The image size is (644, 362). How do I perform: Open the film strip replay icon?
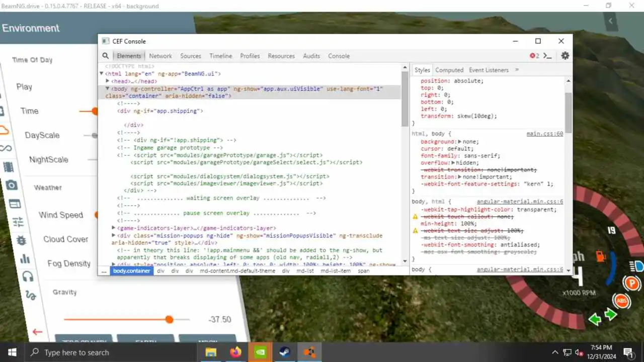point(9,167)
